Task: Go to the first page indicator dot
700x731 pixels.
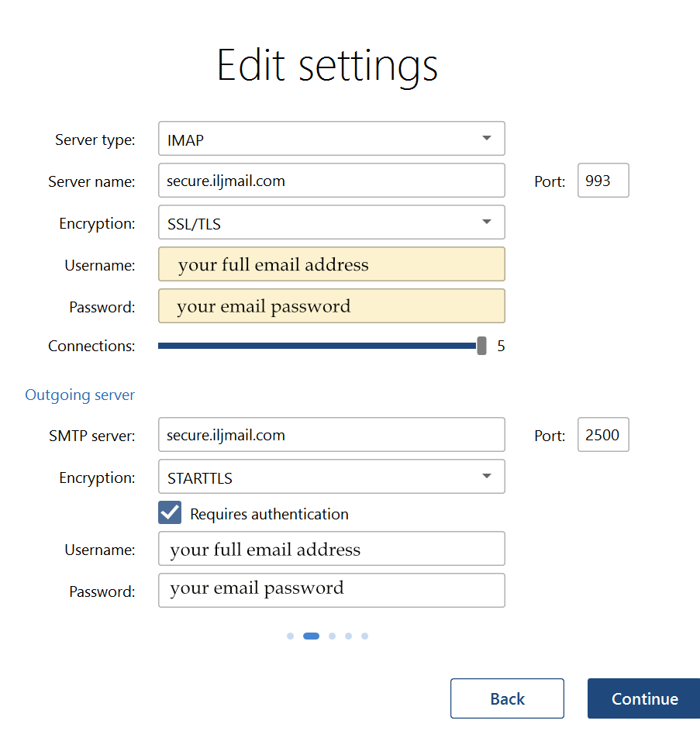Action: coord(290,636)
